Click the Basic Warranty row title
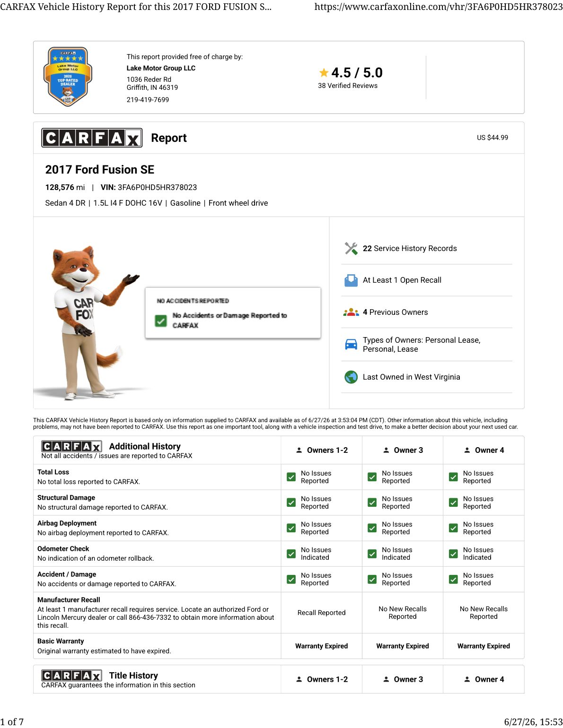This screenshot has height=728, width=563. point(61,641)
